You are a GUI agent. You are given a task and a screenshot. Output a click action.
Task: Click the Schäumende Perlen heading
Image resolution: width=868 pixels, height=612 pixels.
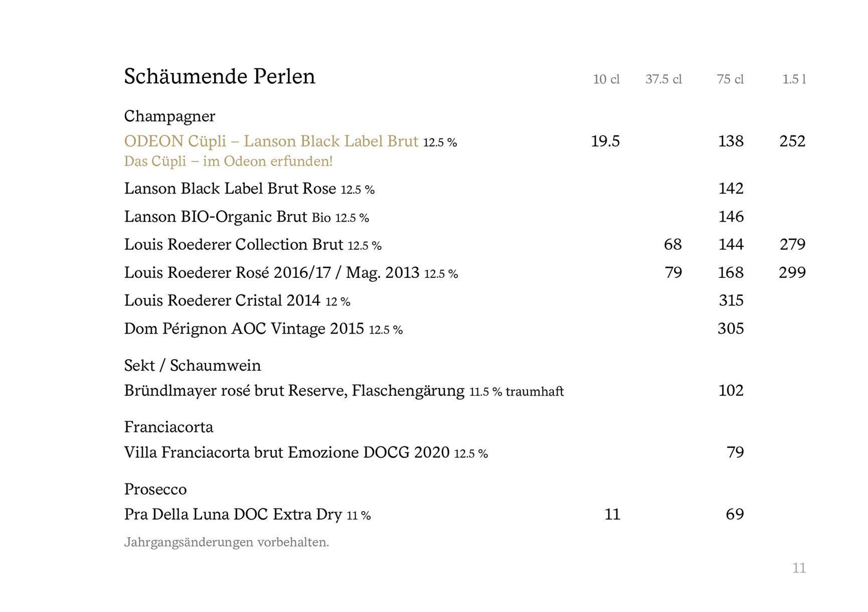(x=220, y=77)
